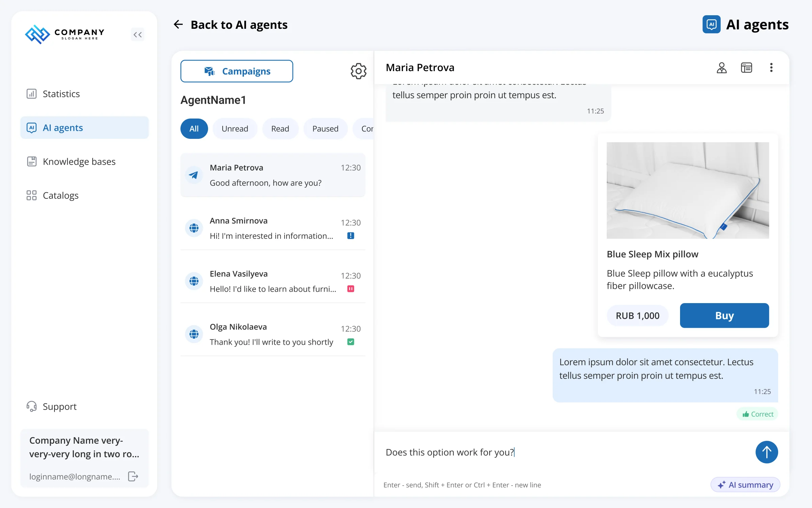Open the three-dot more options menu
812x508 pixels.
(771, 68)
